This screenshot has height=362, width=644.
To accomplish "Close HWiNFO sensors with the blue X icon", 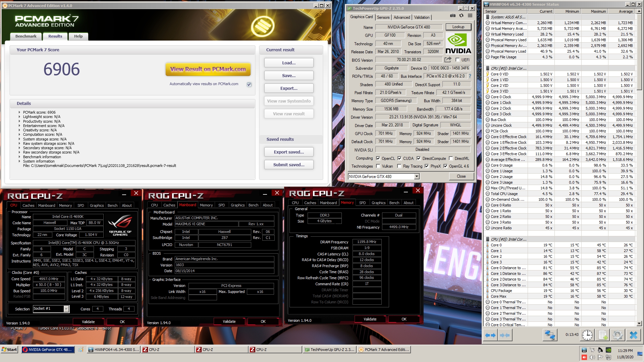I will coord(633,335).
